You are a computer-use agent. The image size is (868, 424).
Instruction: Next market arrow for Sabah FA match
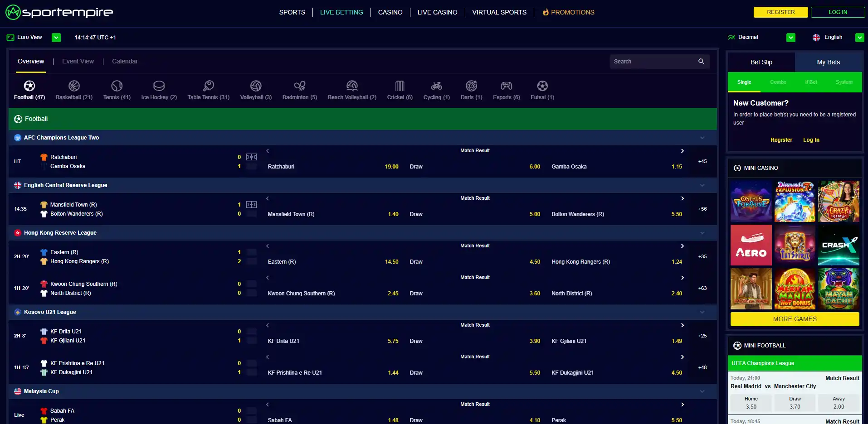click(682, 405)
